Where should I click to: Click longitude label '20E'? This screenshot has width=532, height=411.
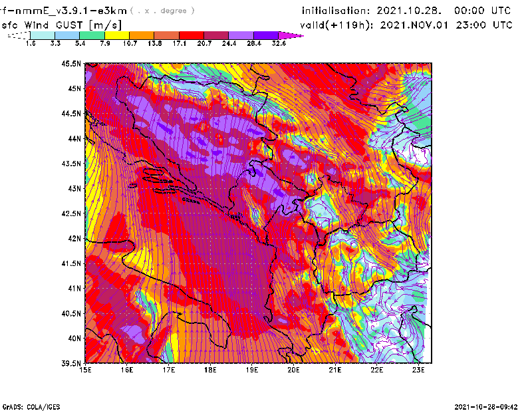(293, 370)
